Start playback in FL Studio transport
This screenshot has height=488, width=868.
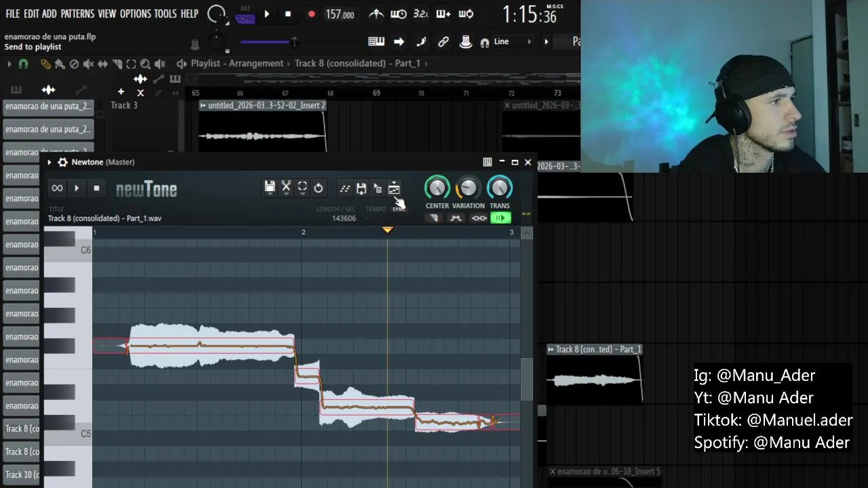coord(267,14)
